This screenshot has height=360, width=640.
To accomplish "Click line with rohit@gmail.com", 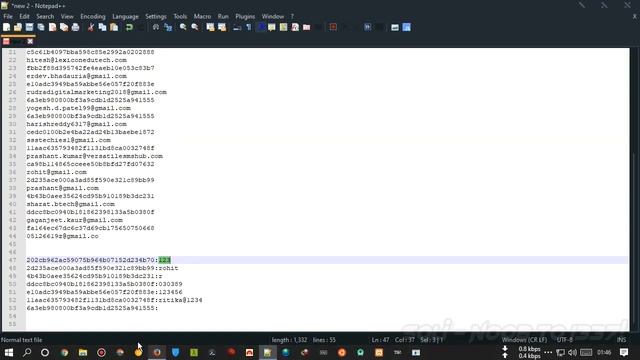I will point(56,172).
